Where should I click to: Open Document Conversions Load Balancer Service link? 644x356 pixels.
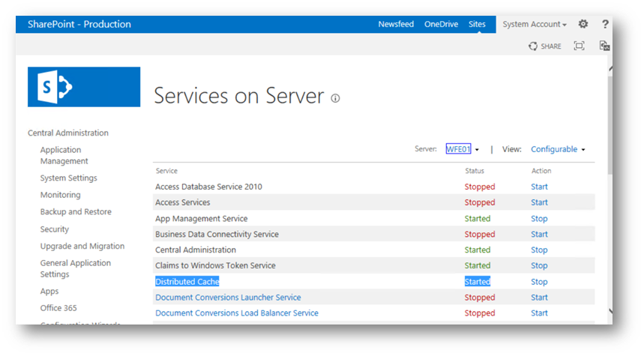click(237, 313)
